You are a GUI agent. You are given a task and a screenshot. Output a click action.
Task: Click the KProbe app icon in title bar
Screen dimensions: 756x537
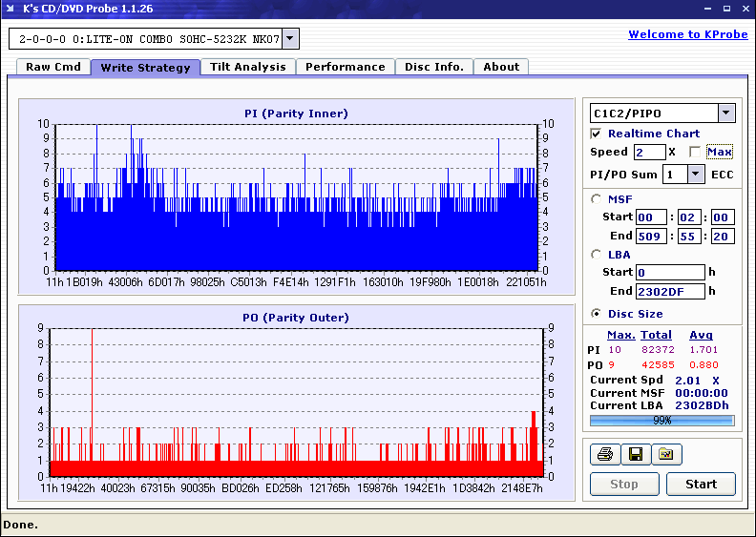[x=11, y=9]
